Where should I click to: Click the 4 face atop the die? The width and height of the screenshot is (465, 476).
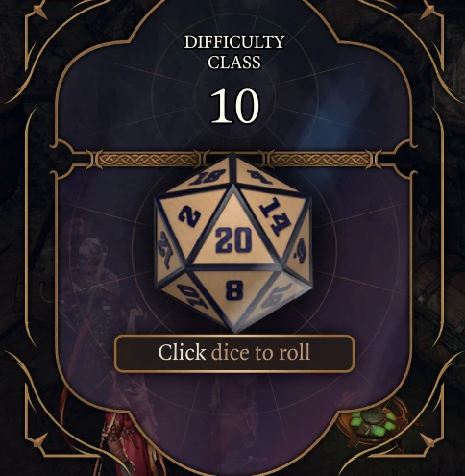(261, 176)
